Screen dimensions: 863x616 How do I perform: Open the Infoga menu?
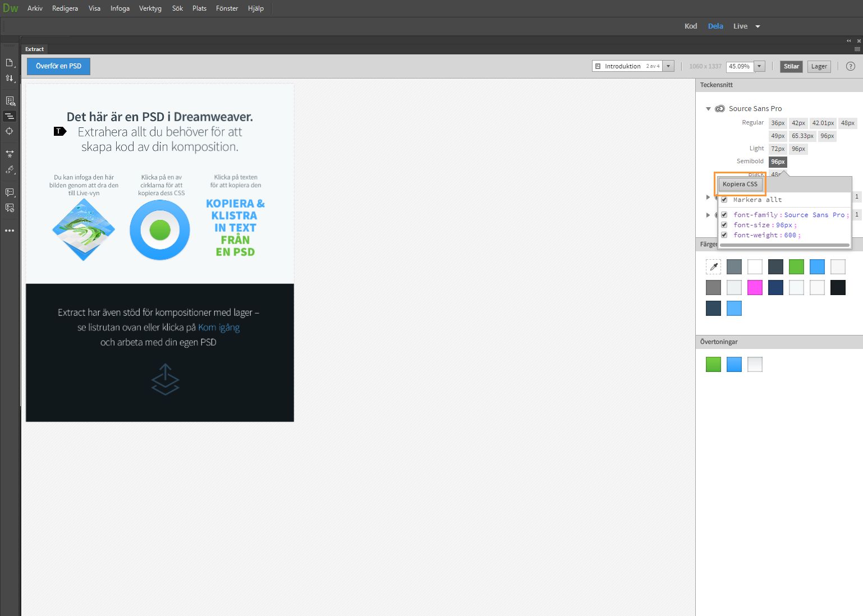point(120,8)
